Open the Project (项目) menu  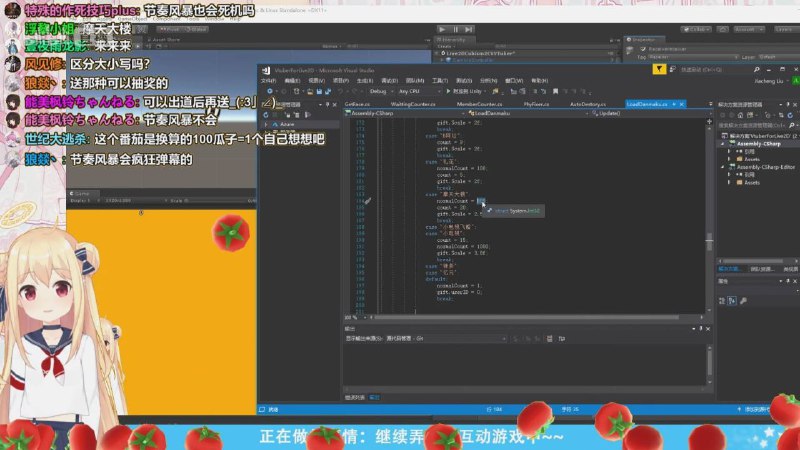tap(341, 81)
